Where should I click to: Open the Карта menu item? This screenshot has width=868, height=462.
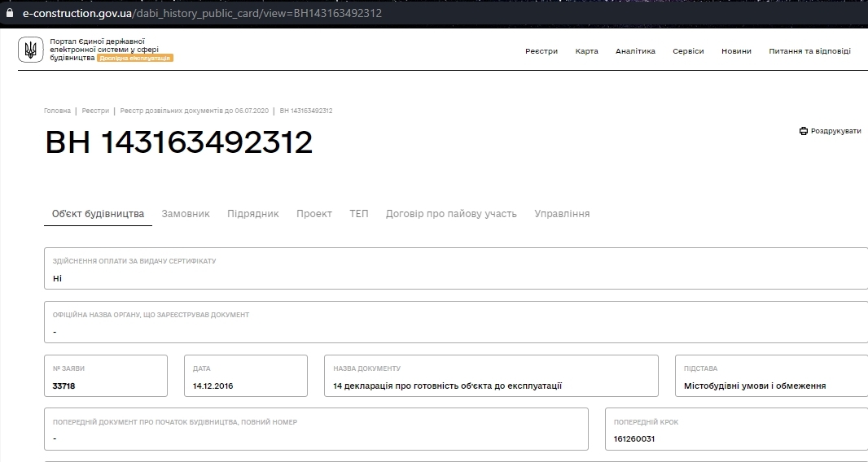586,51
